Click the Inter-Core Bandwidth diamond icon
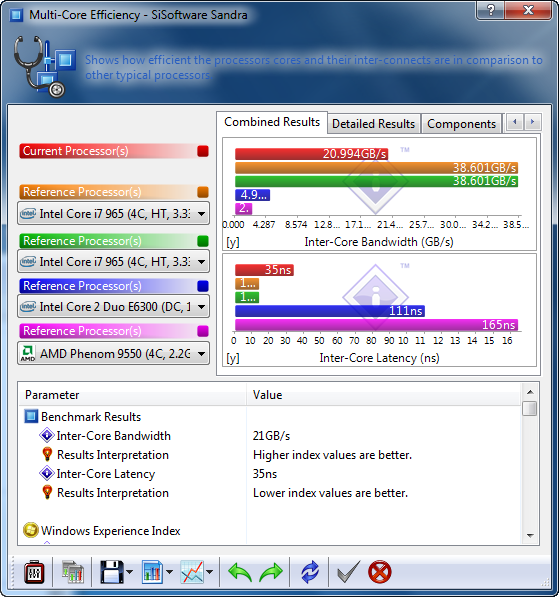The width and height of the screenshot is (559, 597). 47,435
